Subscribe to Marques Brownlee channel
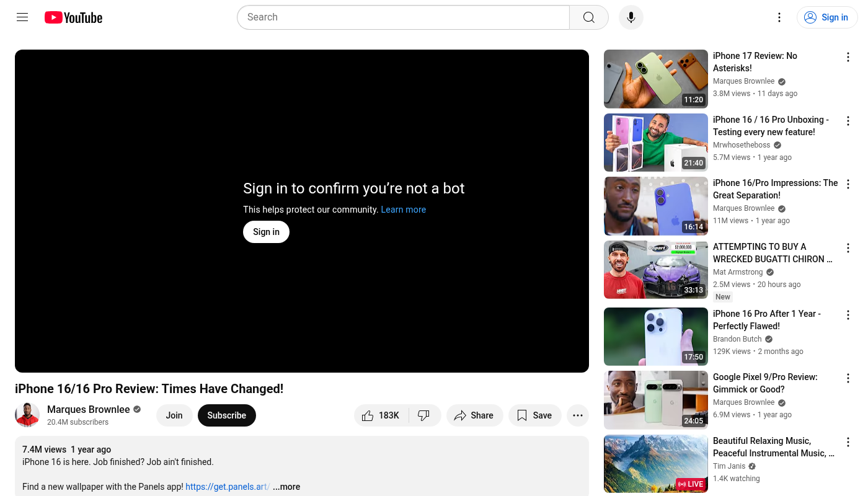The image size is (868, 496). click(226, 415)
